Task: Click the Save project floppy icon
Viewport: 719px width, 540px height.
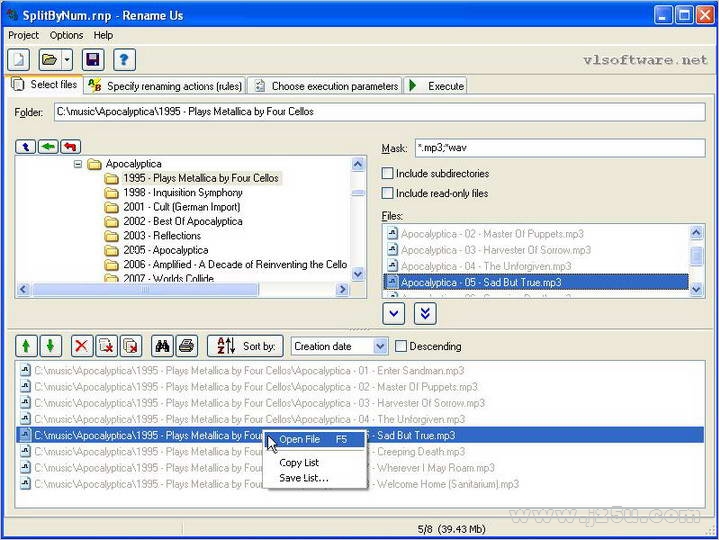Action: 93,60
